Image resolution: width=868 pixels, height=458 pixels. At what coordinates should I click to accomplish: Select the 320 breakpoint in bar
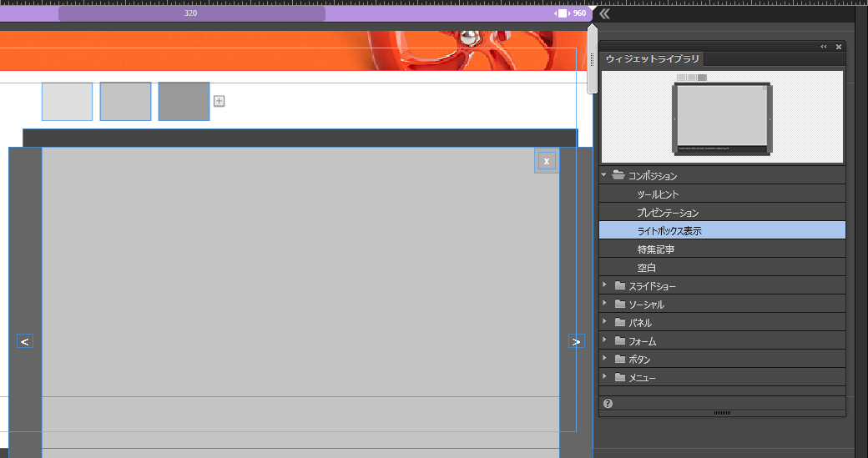191,13
